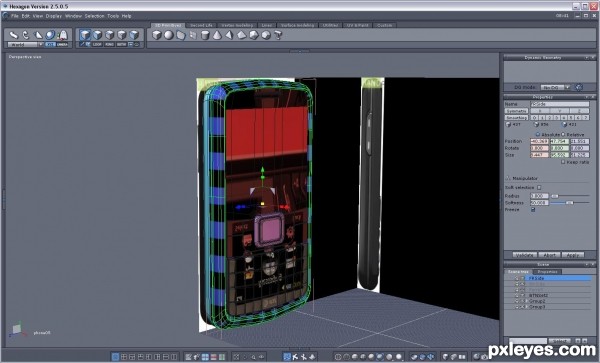Create a Cylinder primitive

(x=205, y=35)
